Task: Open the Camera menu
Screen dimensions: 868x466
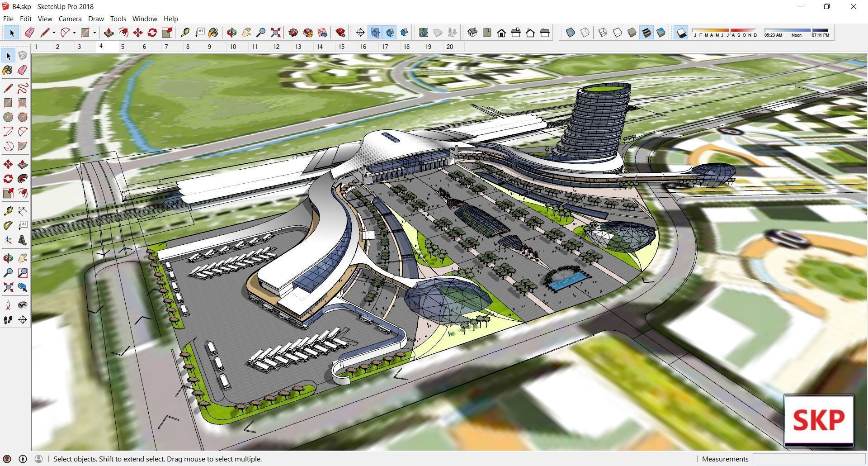Action: 70,19
